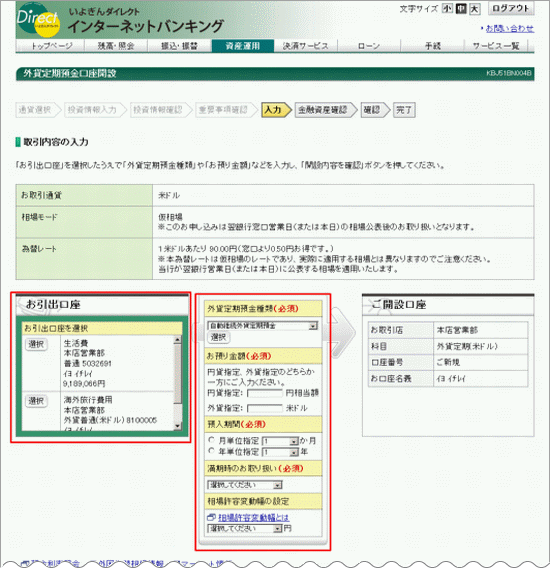Image resolution: width=550 pixels, height=568 pixels.
Task: Click the 確認 step indicator
Action: point(375,110)
